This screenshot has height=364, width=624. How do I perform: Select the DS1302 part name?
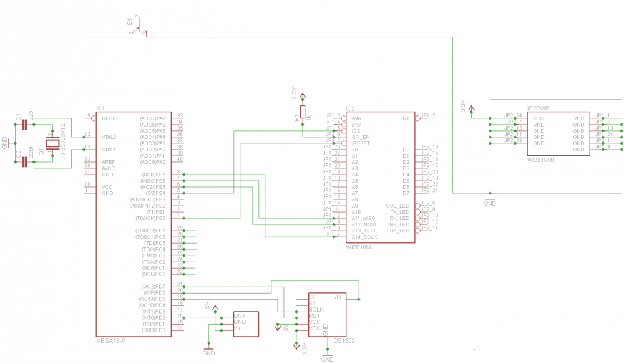(344, 341)
